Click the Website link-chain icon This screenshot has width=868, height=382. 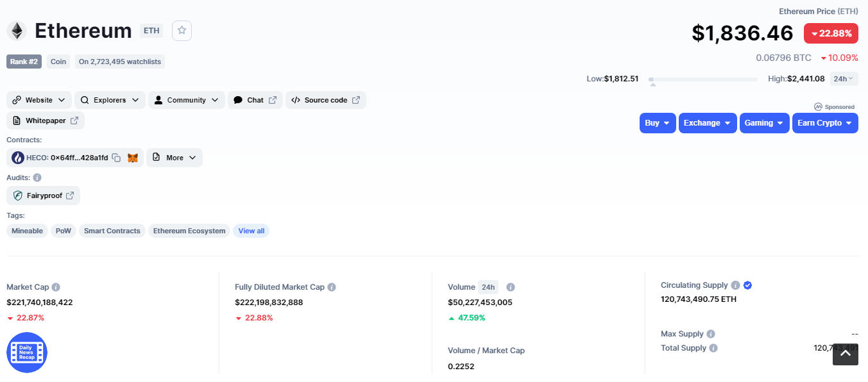tap(17, 100)
